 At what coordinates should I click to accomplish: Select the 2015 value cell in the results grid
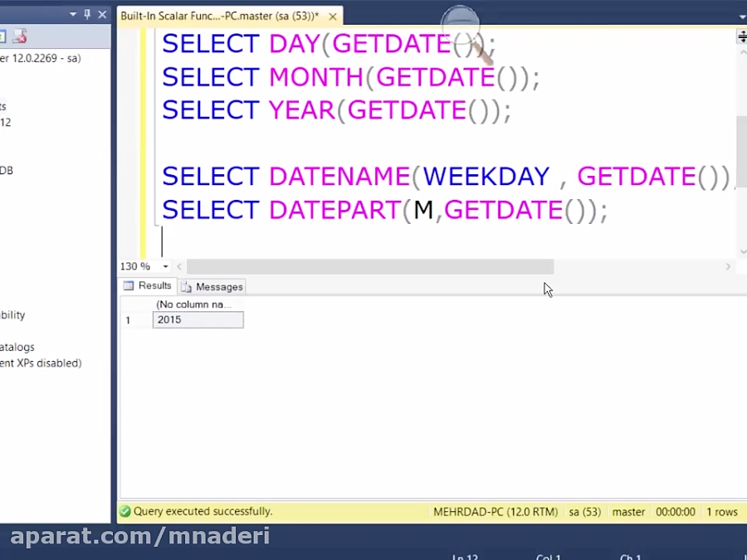198,319
